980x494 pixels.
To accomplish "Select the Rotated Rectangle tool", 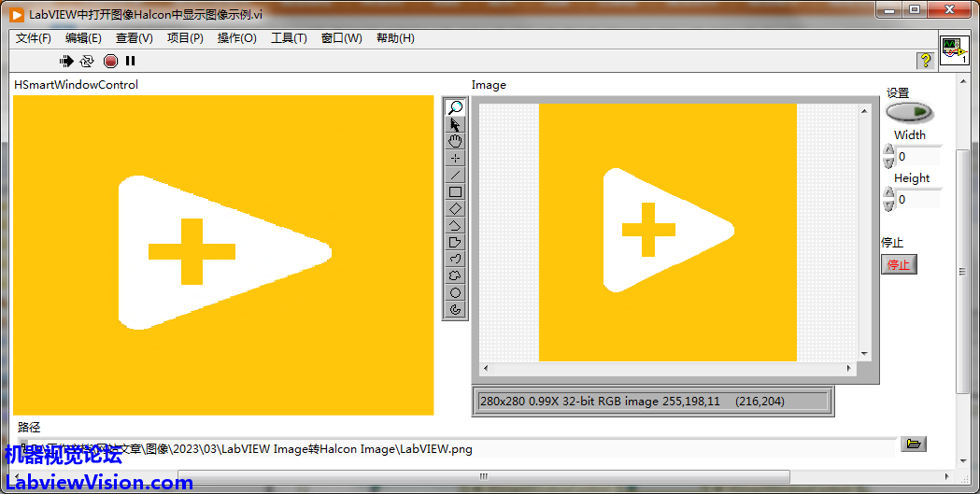I will pos(455,208).
